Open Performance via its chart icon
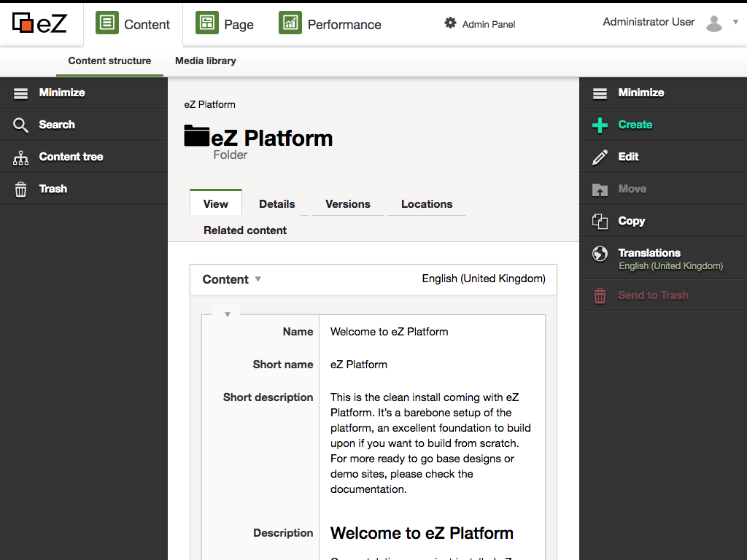This screenshot has width=747, height=560. 290,23
